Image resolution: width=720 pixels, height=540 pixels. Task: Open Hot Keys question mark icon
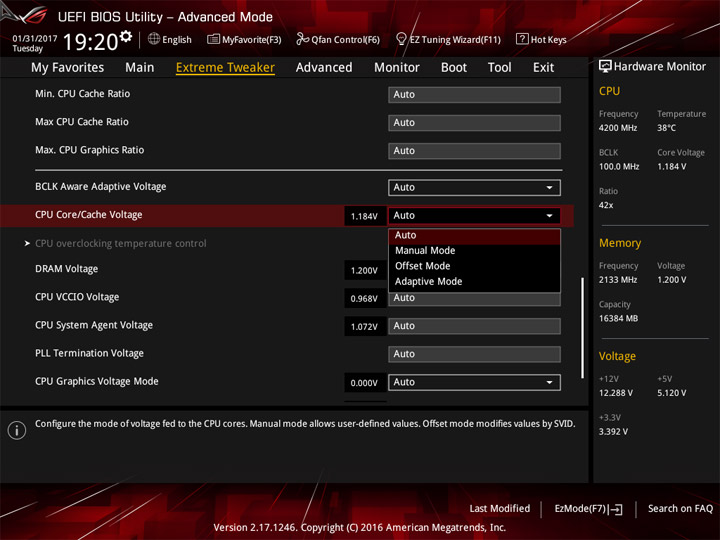coord(522,39)
